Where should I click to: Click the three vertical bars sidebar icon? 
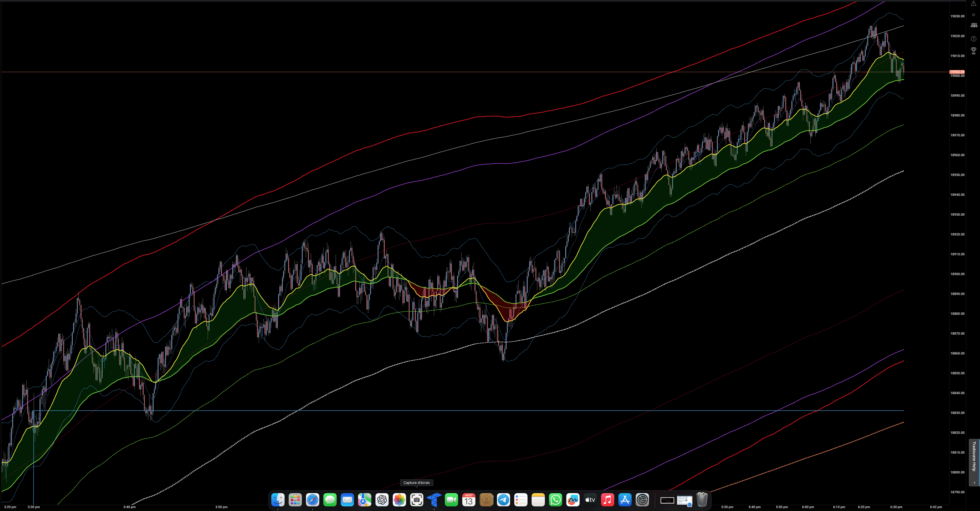[x=974, y=15]
